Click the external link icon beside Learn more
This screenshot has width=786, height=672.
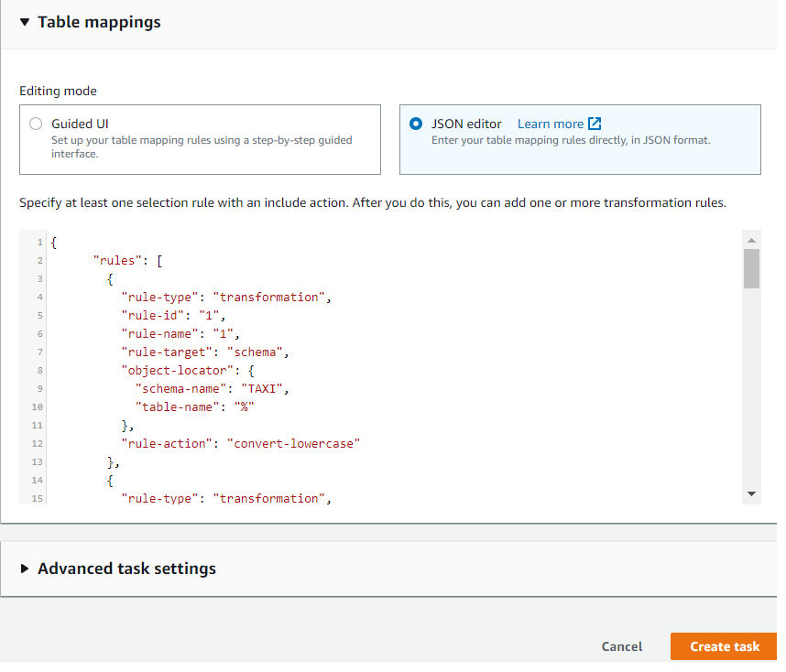[x=595, y=124]
